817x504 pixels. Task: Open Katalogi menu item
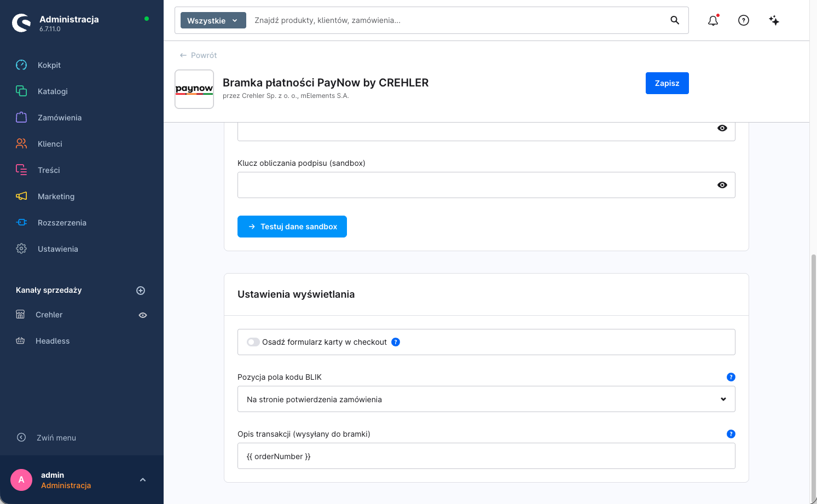[x=53, y=91]
